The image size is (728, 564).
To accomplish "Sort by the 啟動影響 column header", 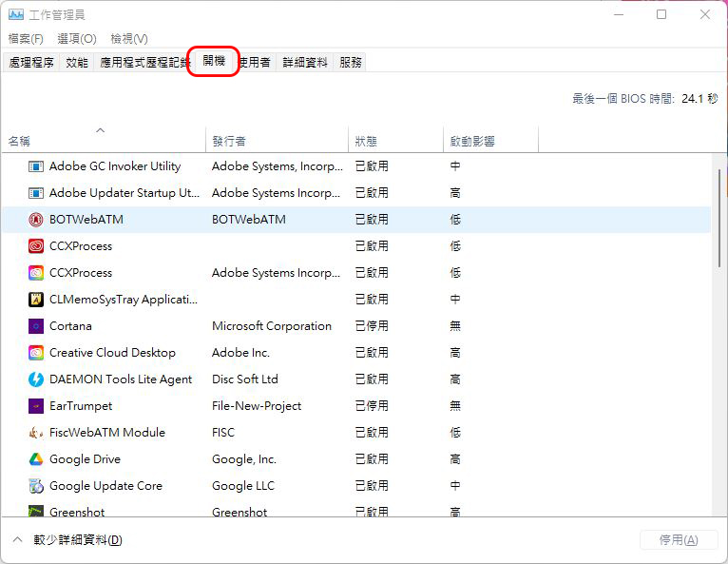I will click(491, 141).
